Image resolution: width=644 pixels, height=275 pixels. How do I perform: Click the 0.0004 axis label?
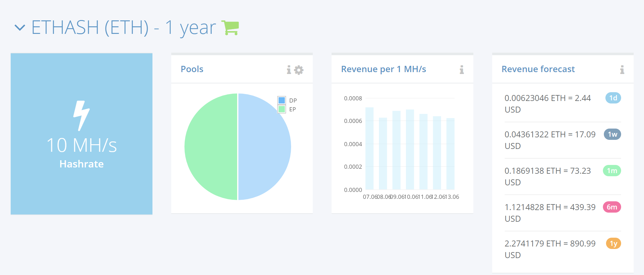click(x=353, y=144)
